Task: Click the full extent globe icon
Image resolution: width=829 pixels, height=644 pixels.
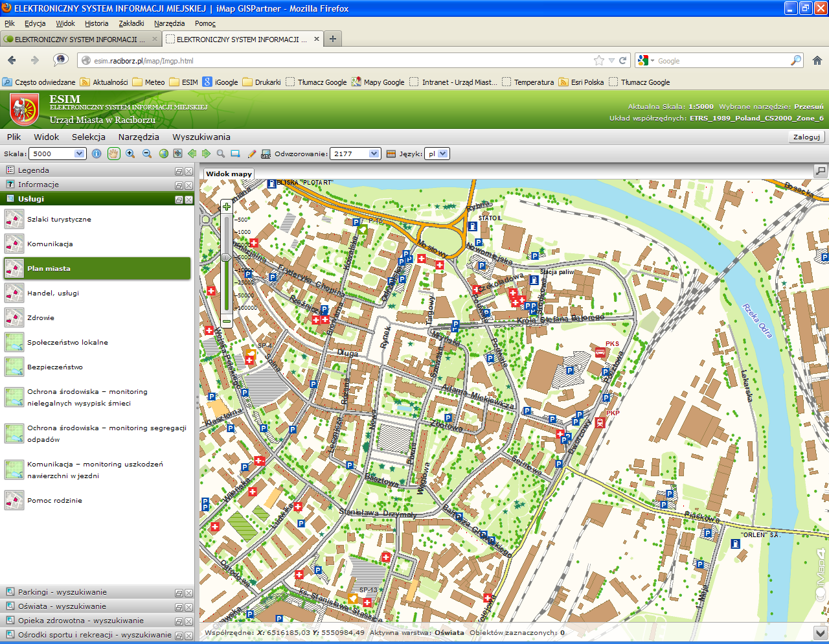Action: pos(163,154)
